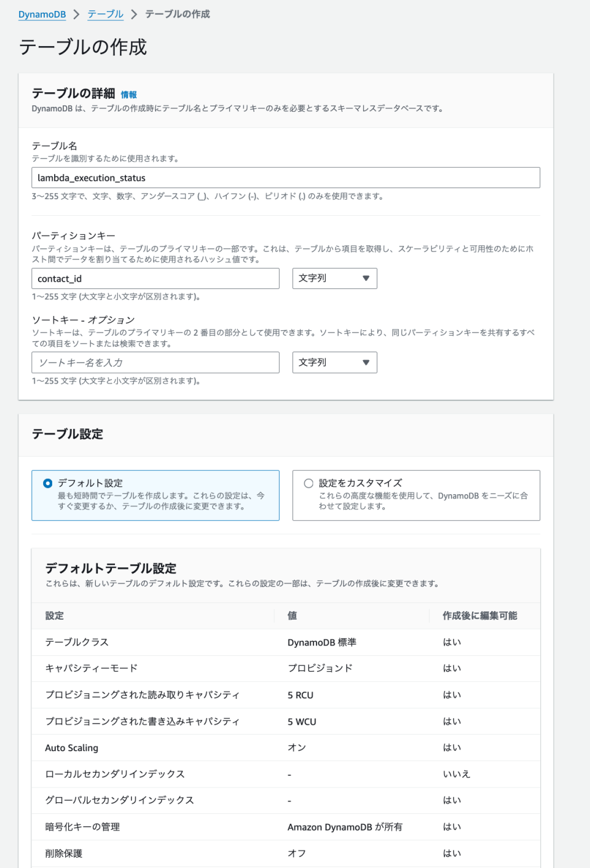This screenshot has height=868, width=590.
Task: Focus the table name field with lambda_execution_status
Action: tap(286, 178)
